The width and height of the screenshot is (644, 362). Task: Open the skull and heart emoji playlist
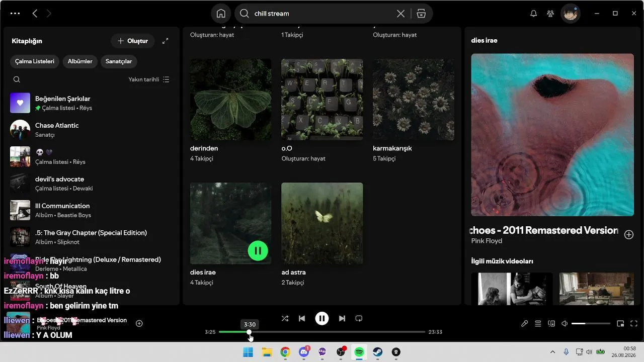[x=91, y=157]
